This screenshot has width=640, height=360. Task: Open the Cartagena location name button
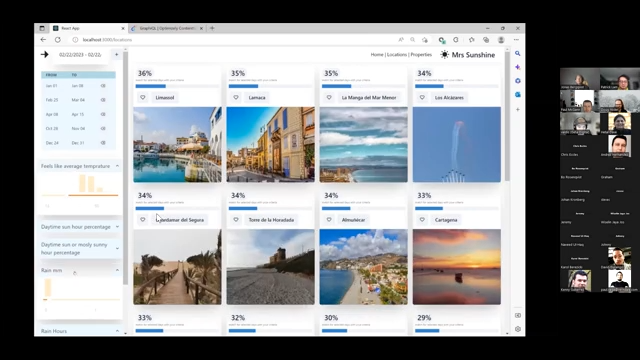[x=446, y=220]
